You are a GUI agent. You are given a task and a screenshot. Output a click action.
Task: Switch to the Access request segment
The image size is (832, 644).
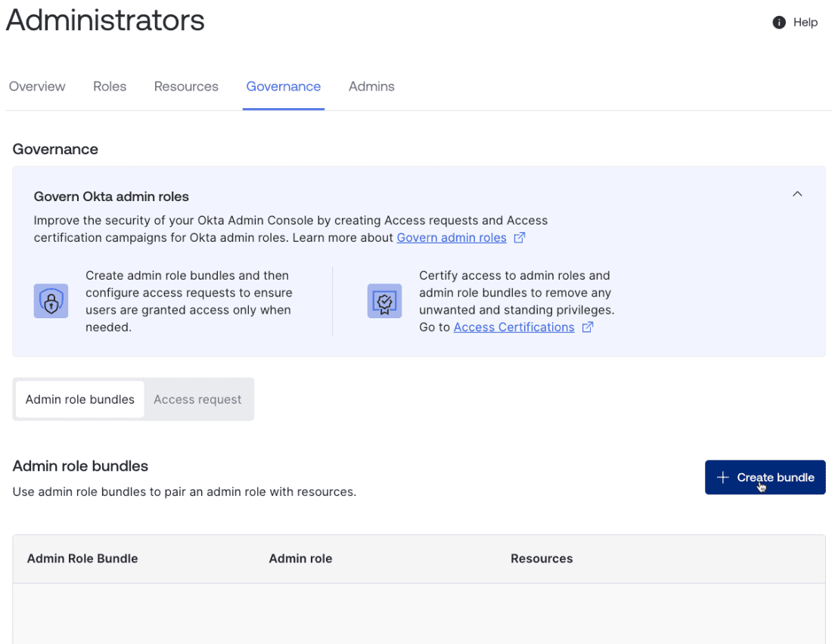pos(197,399)
